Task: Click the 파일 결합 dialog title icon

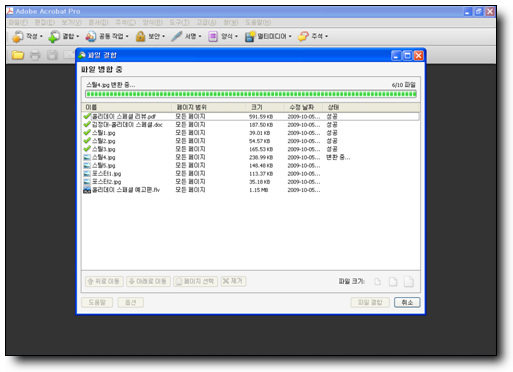Action: click(82, 55)
